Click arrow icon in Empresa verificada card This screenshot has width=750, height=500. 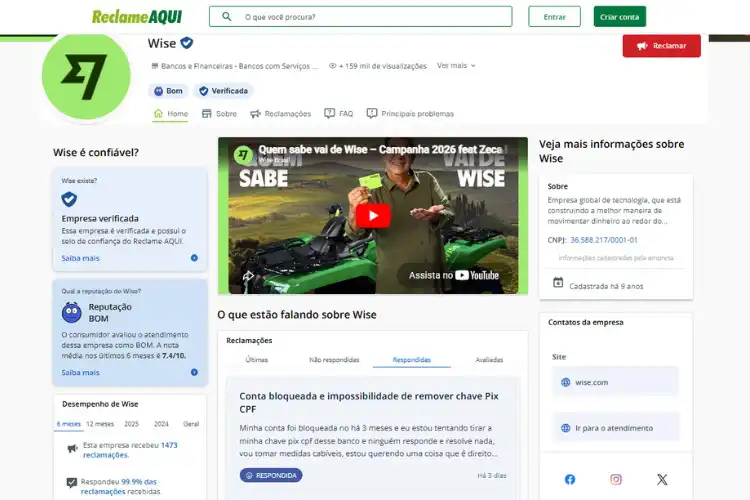[194, 258]
